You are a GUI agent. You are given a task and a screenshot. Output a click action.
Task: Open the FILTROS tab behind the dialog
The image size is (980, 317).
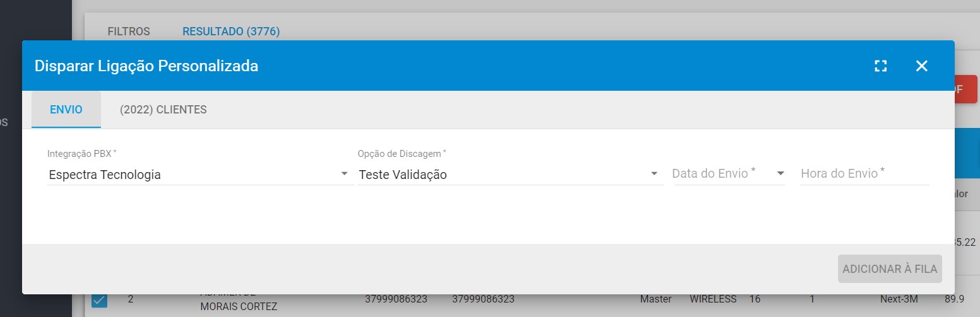click(x=129, y=31)
